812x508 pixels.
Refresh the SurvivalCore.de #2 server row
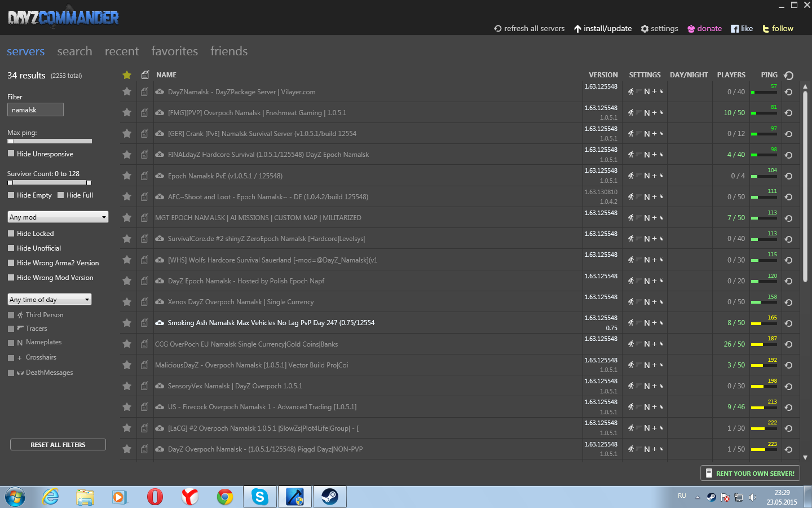coord(789,239)
